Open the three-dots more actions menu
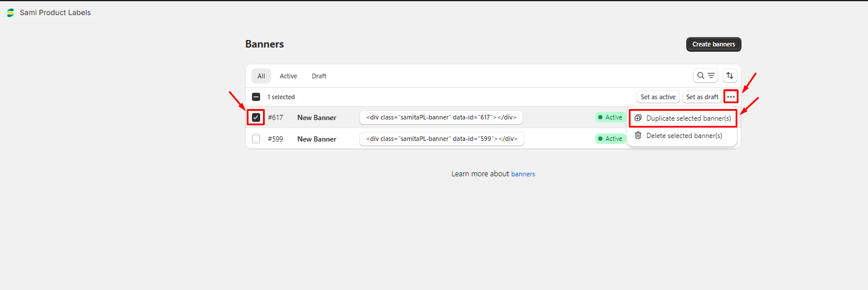Image resolution: width=868 pixels, height=290 pixels. click(x=730, y=97)
